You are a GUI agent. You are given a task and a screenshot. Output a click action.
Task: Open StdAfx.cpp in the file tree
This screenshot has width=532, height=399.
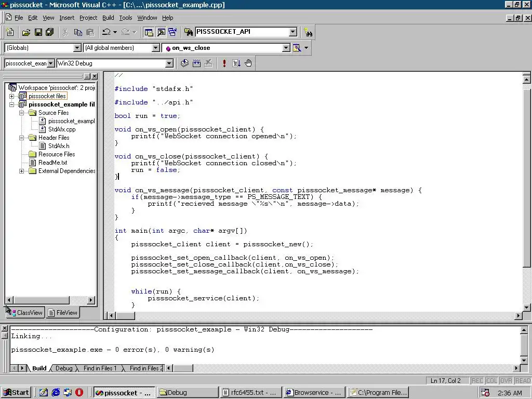pos(62,129)
